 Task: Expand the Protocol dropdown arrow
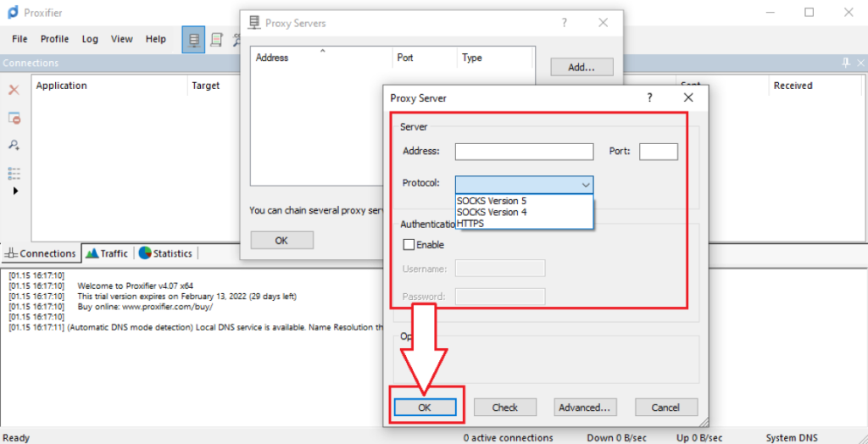coord(585,185)
